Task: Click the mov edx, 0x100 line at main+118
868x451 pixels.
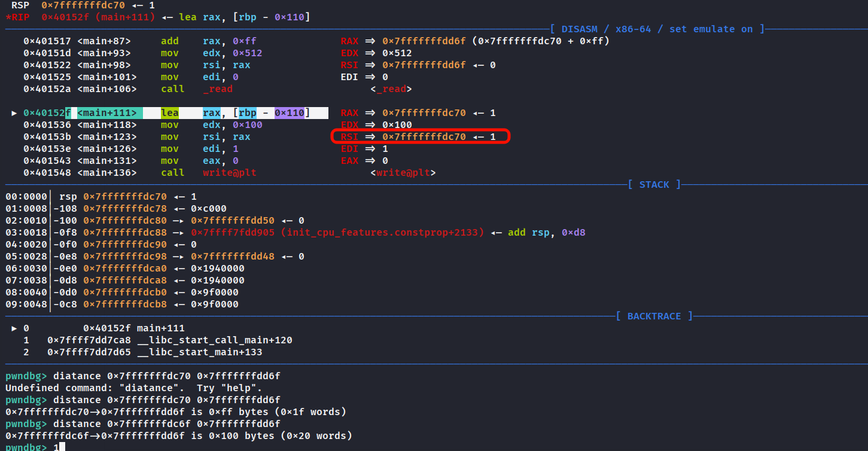Action: [143, 124]
